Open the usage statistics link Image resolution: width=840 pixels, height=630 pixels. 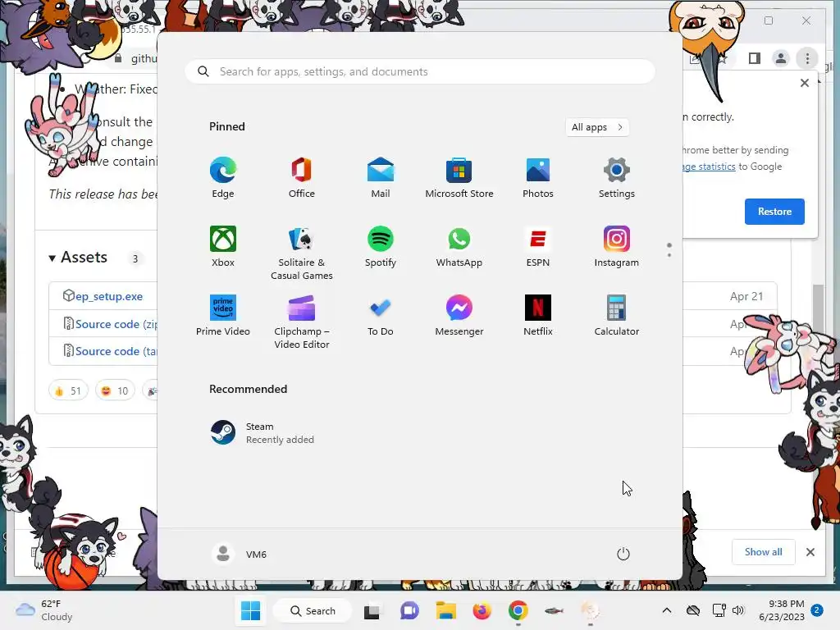click(x=709, y=167)
